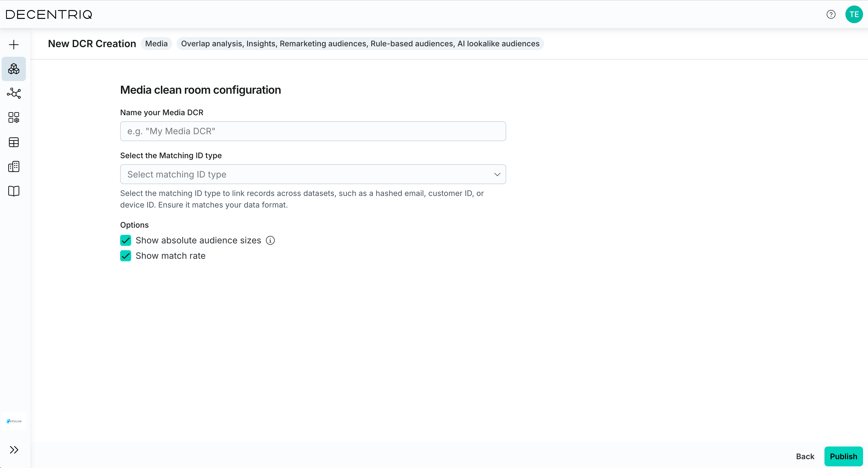Open the documentation book sidebar icon
Screen dimensions: 868x468
(x=14, y=191)
